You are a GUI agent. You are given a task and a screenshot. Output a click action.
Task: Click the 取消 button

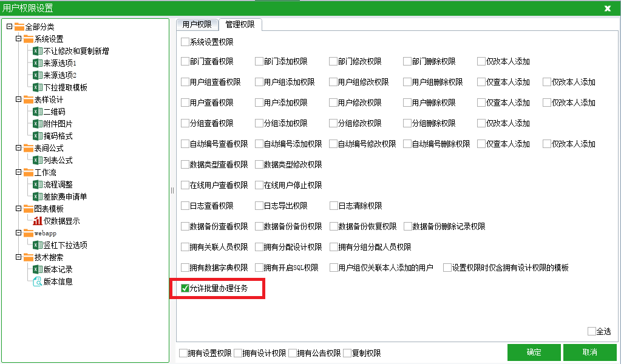click(589, 352)
